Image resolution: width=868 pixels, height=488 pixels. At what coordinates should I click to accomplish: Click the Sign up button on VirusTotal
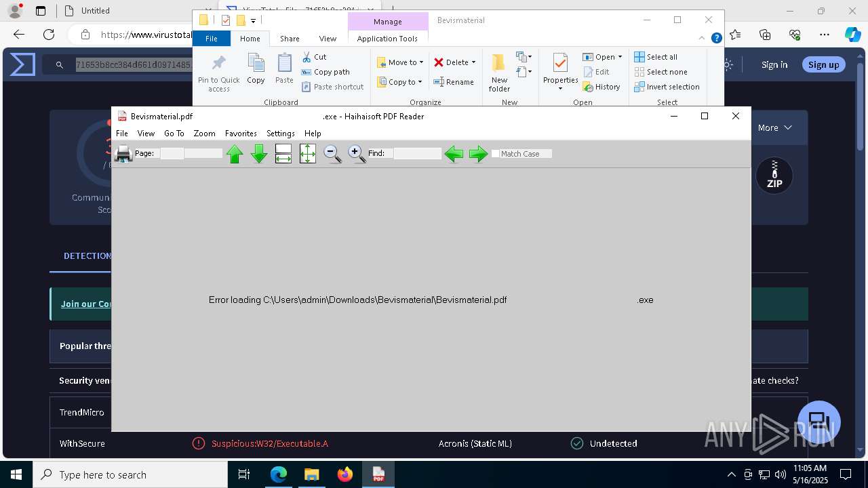tap(823, 64)
